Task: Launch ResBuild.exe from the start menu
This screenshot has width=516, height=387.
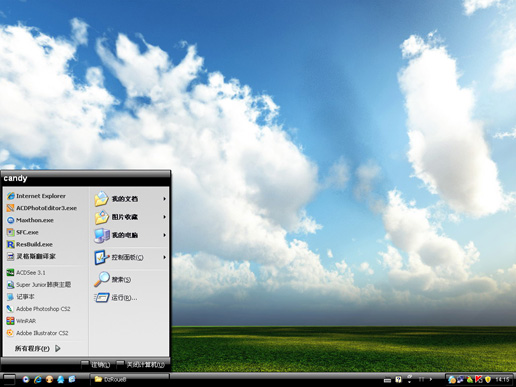Action: pos(30,244)
